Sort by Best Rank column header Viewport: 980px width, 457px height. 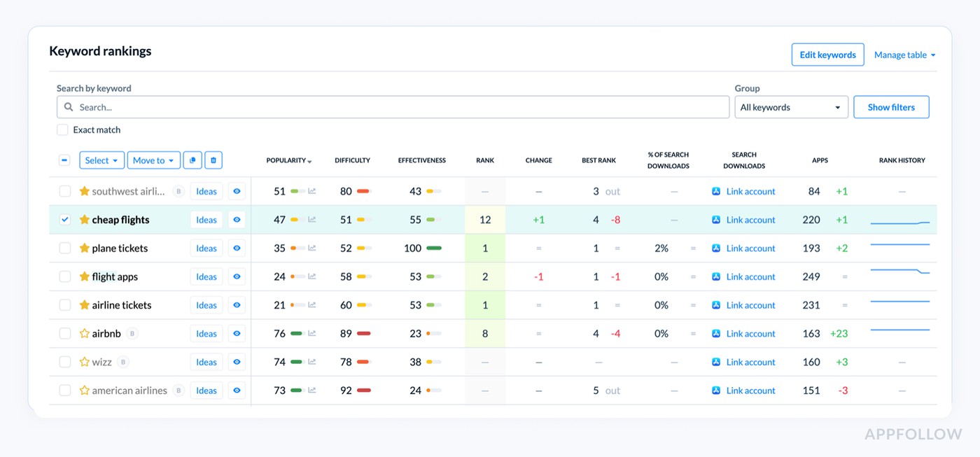(x=598, y=160)
